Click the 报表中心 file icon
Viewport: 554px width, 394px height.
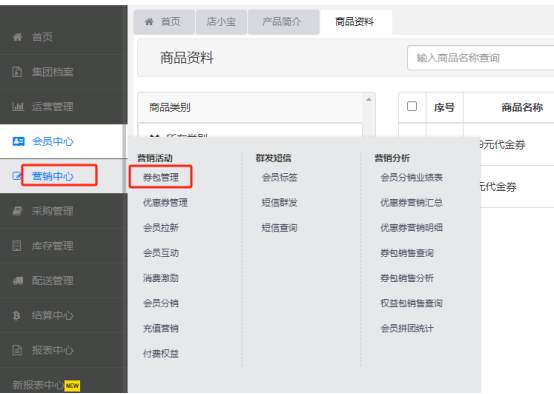click(17, 350)
